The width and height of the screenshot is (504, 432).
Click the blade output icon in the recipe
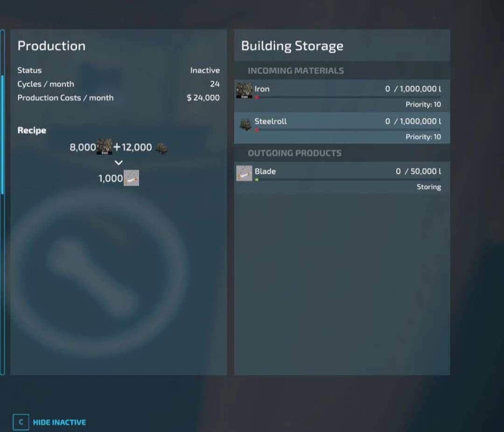(131, 178)
